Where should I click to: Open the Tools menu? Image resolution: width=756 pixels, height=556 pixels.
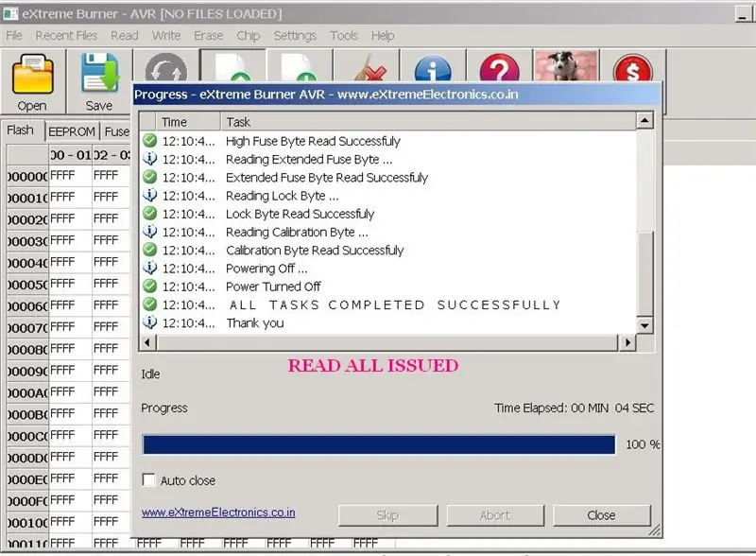344,36
